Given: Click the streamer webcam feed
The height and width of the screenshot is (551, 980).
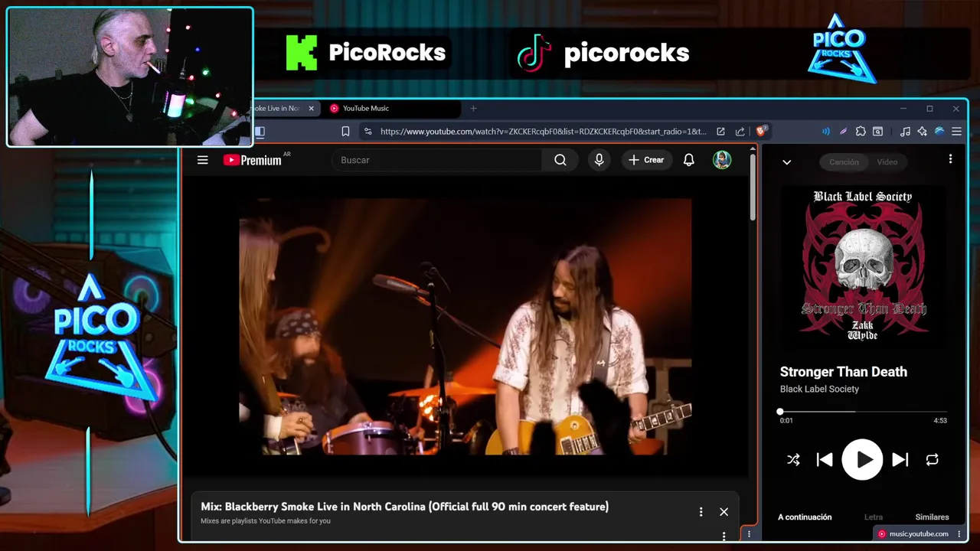Looking at the screenshot, I should click(130, 77).
